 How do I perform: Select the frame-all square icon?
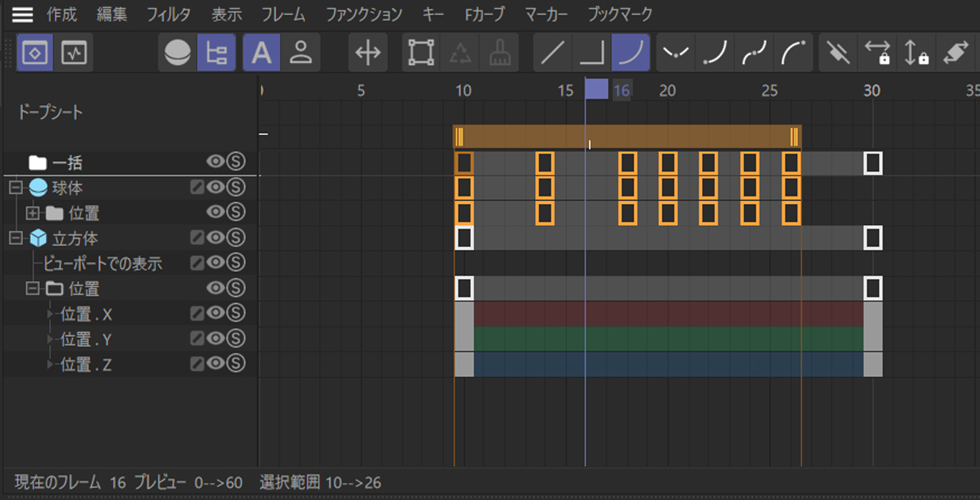tap(421, 53)
